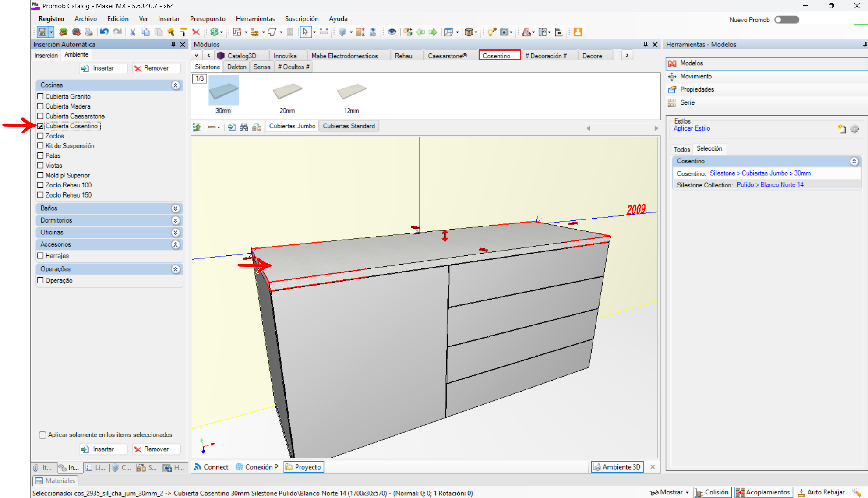Toggle the Nuevo Promob switch

[787, 20]
